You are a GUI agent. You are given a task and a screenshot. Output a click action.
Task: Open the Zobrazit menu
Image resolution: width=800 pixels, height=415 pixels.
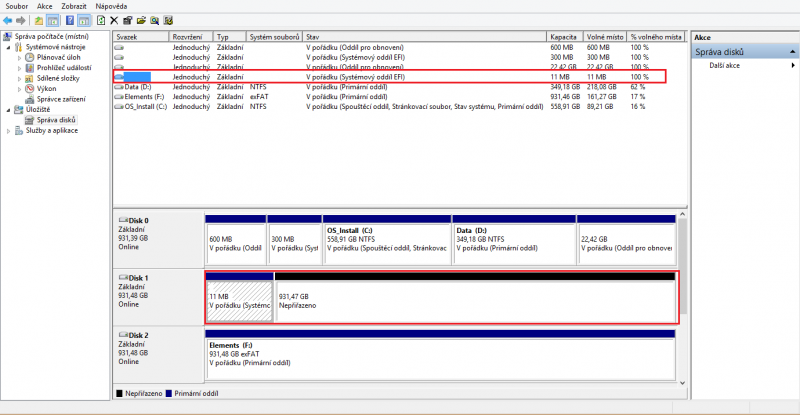(74, 6)
